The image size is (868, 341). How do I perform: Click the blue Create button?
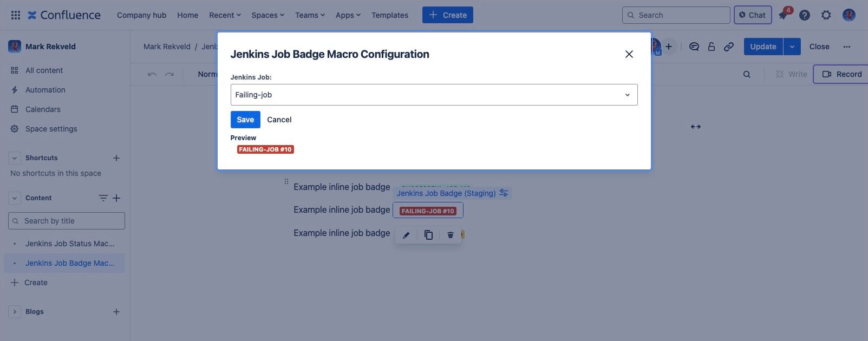pos(448,15)
